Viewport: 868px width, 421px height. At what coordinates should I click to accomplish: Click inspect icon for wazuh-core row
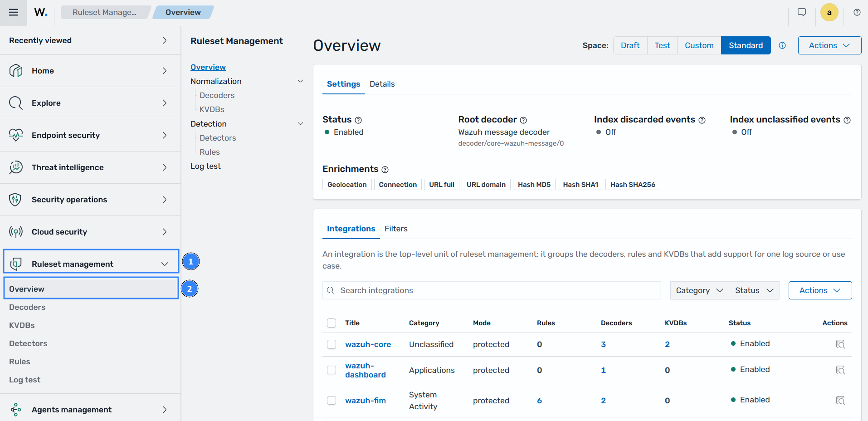pyautogui.click(x=840, y=344)
